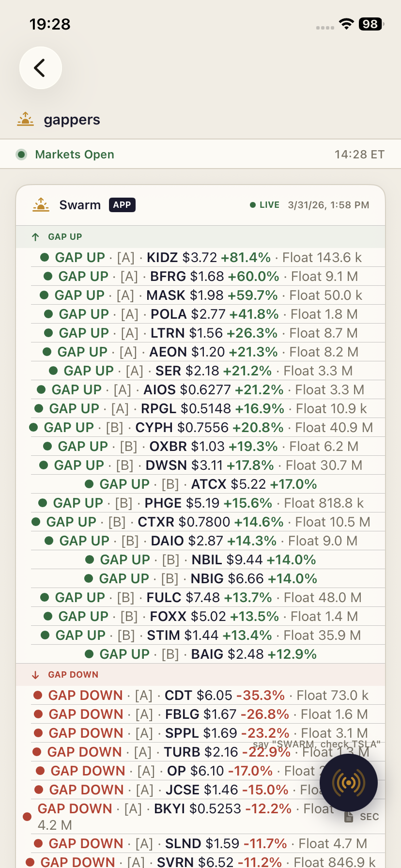Tap the Markets Open status text

tap(75, 155)
